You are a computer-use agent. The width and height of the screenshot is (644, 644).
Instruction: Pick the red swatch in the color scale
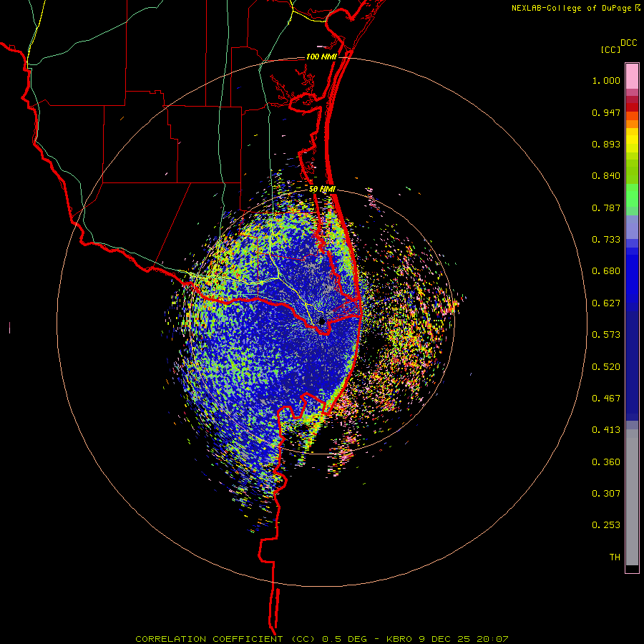(632, 107)
